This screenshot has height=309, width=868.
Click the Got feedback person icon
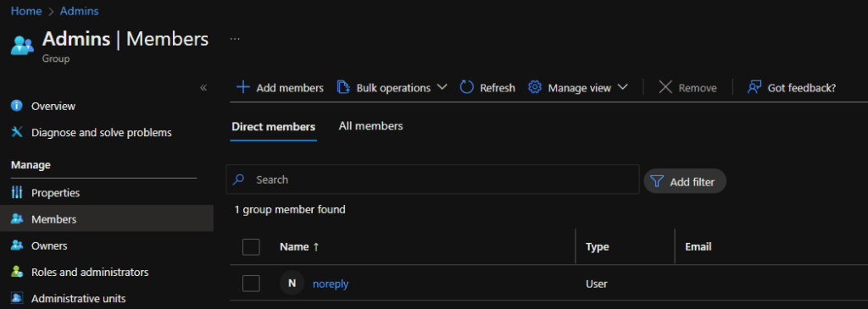click(x=754, y=88)
